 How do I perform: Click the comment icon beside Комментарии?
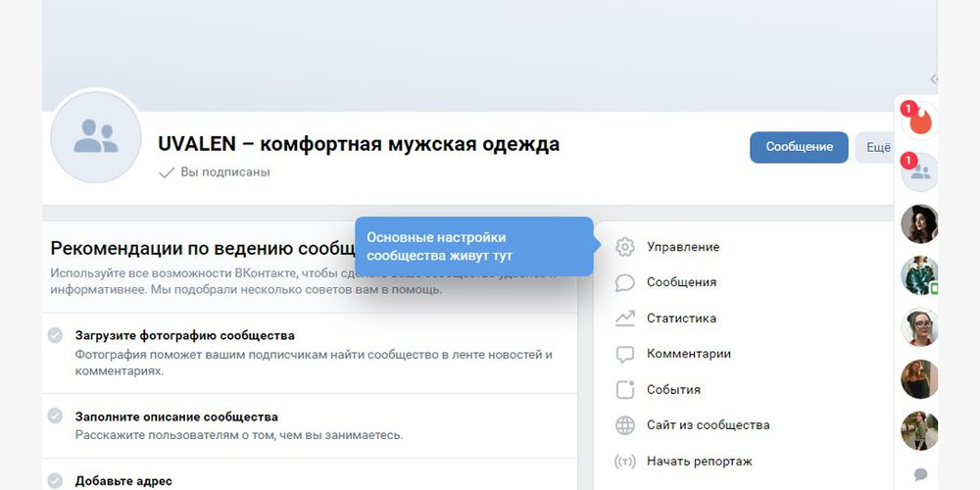click(625, 354)
